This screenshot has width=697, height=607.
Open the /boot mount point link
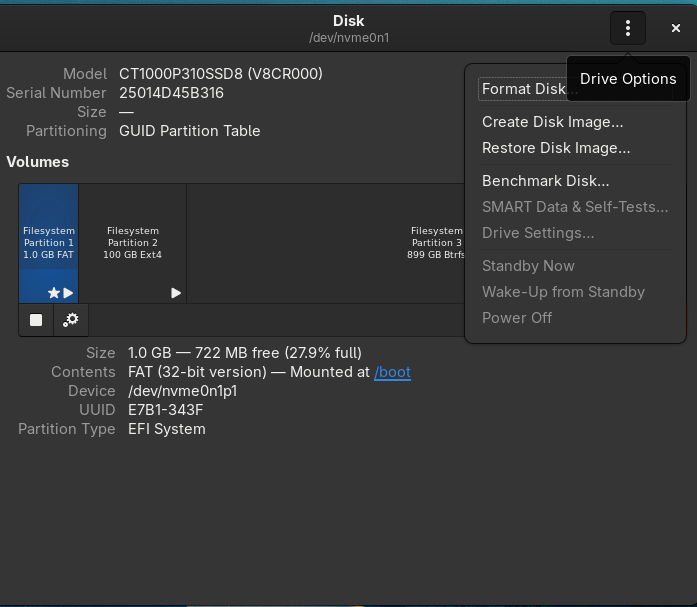392,372
